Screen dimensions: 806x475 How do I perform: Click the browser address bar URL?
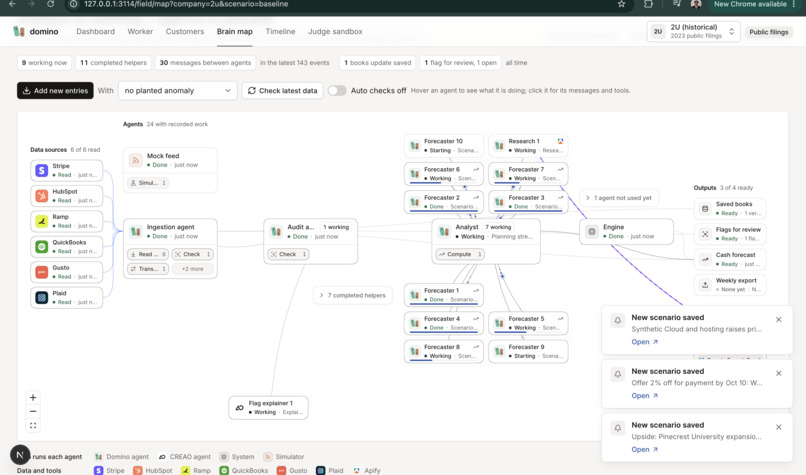click(186, 4)
